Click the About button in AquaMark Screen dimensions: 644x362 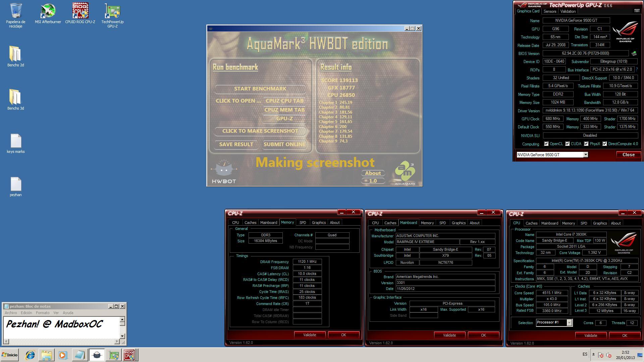click(373, 173)
